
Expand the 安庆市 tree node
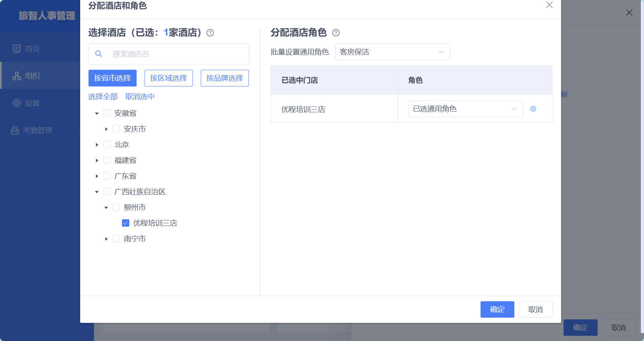(x=106, y=129)
